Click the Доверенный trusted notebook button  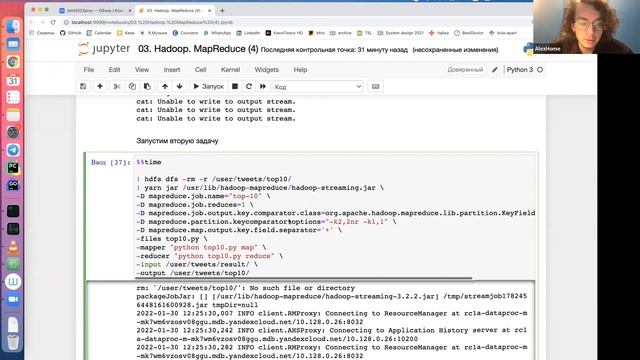tap(465, 70)
